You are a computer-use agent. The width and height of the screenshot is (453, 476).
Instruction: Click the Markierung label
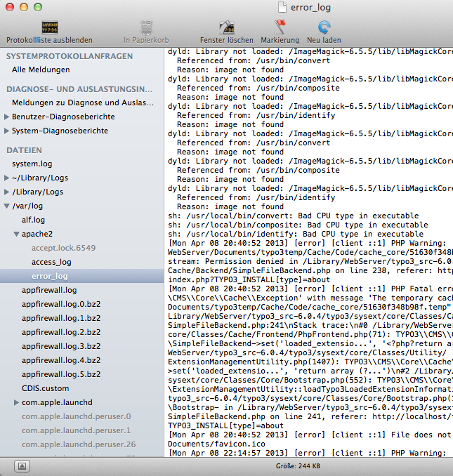click(280, 40)
